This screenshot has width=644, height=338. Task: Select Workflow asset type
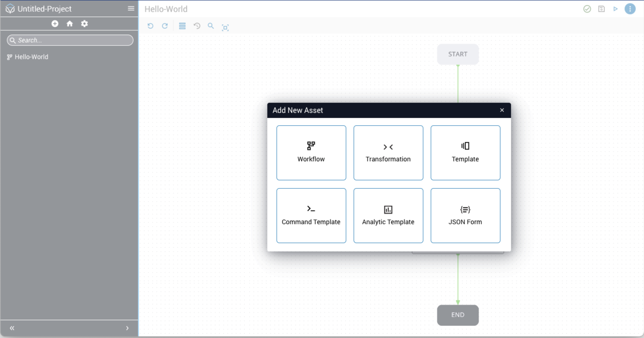tap(311, 153)
